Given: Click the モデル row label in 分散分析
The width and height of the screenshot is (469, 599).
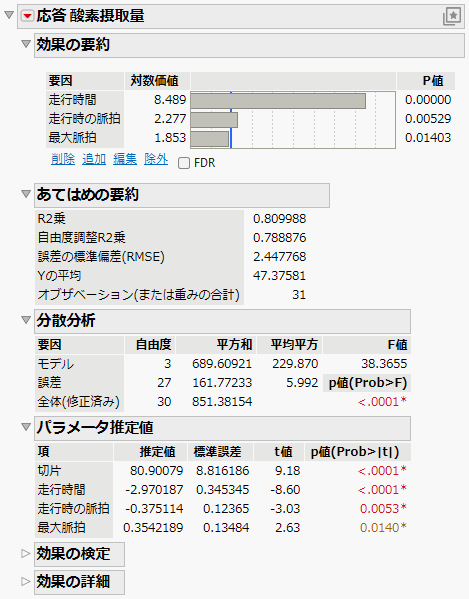Looking at the screenshot, I should coord(56,364).
